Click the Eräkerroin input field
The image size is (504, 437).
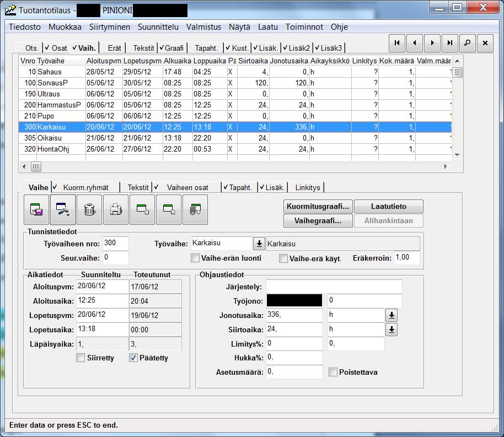point(406,258)
